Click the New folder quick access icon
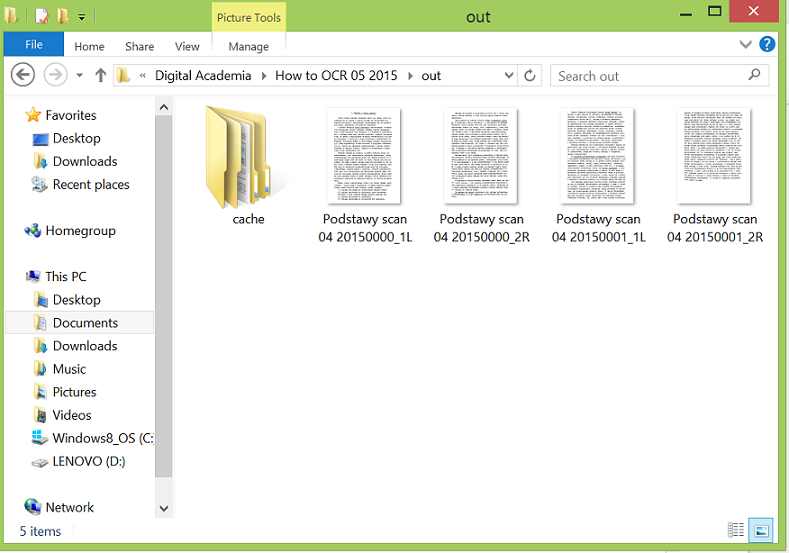The image size is (789, 553). [62, 16]
